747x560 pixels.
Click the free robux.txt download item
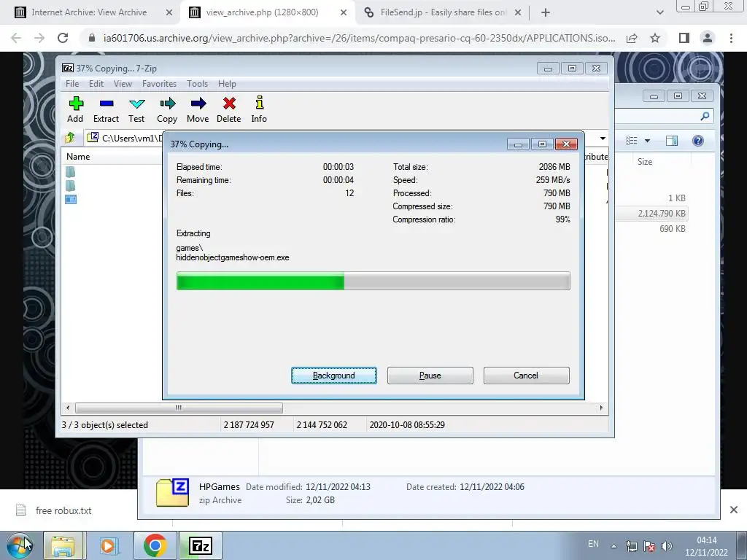point(64,510)
